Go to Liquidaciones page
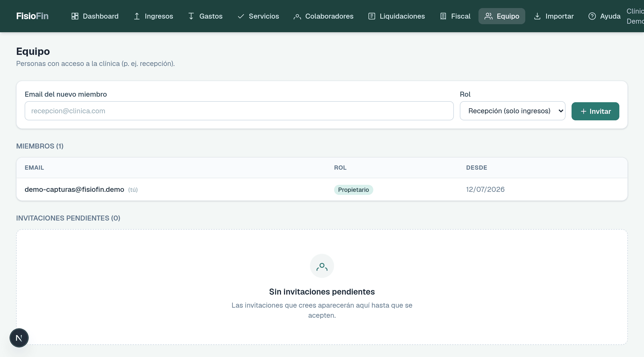The width and height of the screenshot is (644, 357). click(x=397, y=16)
